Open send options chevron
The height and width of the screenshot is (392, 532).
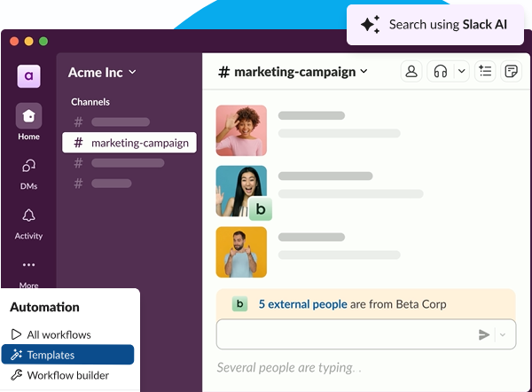[x=503, y=334]
